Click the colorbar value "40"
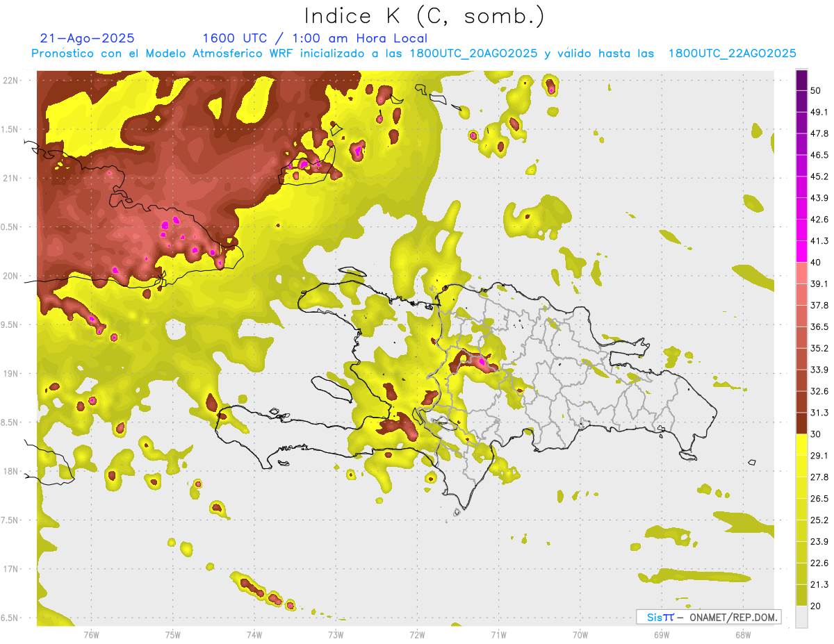 816,263
